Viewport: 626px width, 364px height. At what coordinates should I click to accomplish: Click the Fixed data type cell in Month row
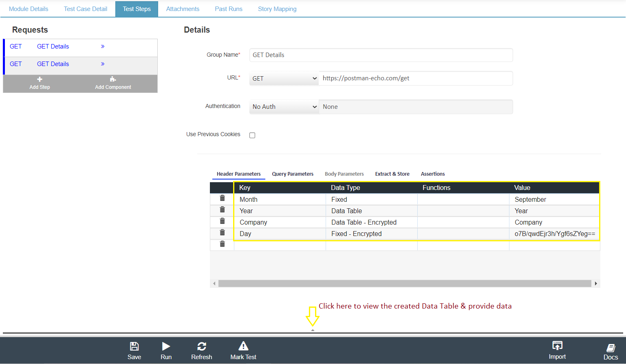[x=372, y=199]
